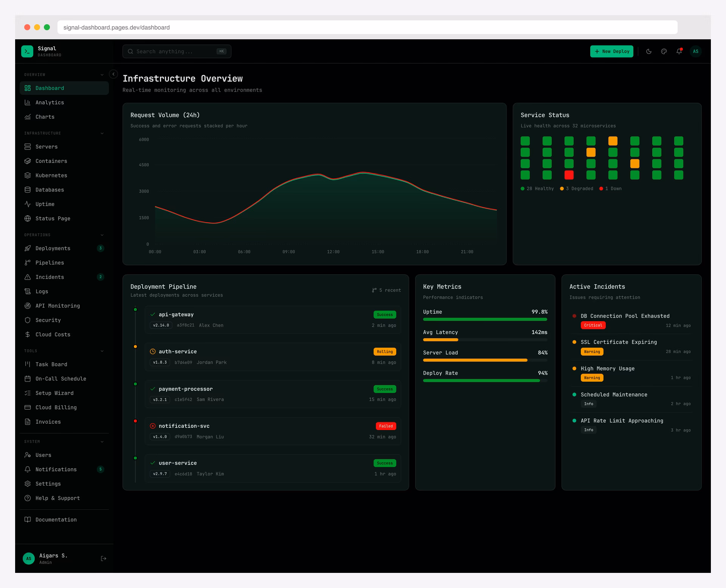Click the '28 Healthy' legend entry
This screenshot has width=726, height=588.
coord(537,189)
